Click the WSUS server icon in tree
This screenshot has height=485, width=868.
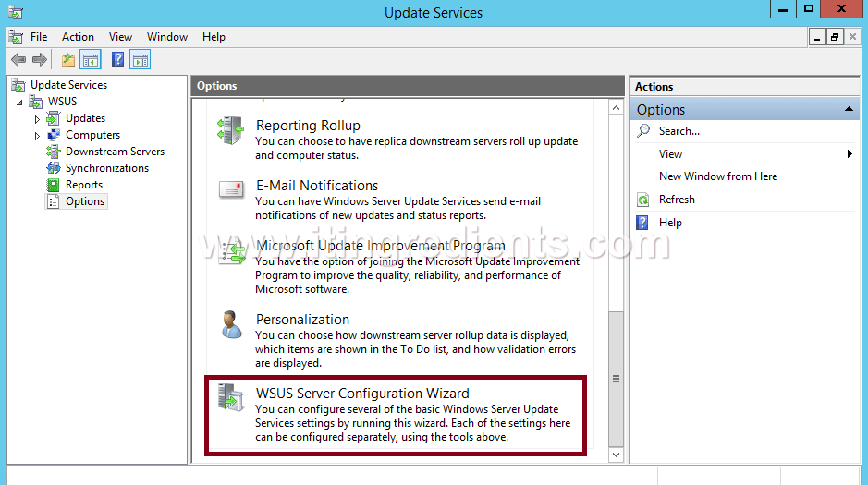(36, 102)
